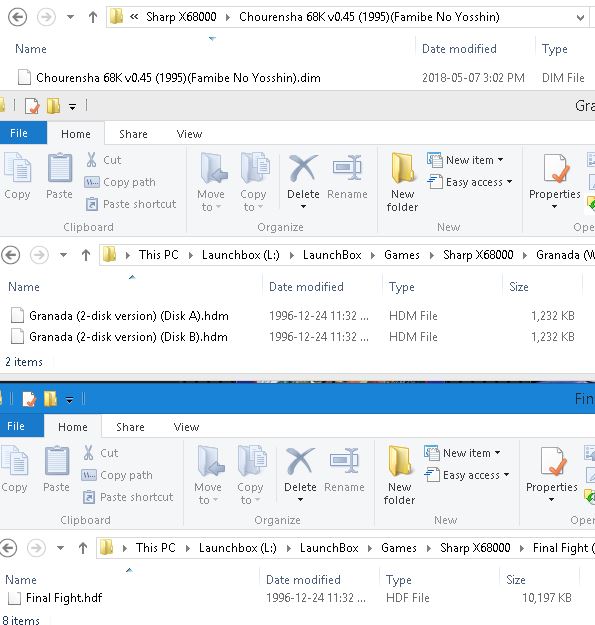Switch to Share tab in Final Fight window
The height and width of the screenshot is (625, 595).
click(x=130, y=427)
